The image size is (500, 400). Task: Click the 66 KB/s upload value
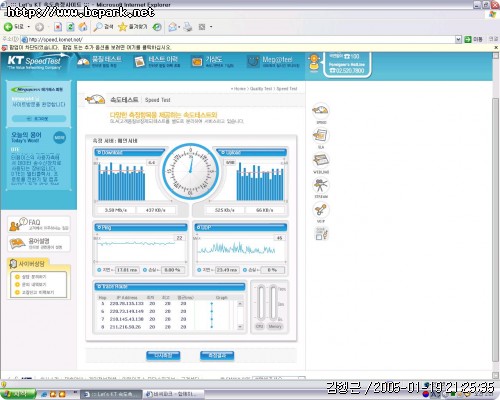pyautogui.click(x=265, y=210)
